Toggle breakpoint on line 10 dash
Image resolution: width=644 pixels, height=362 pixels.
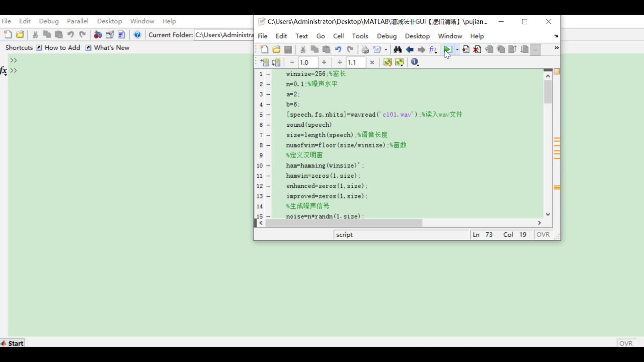click(268, 166)
